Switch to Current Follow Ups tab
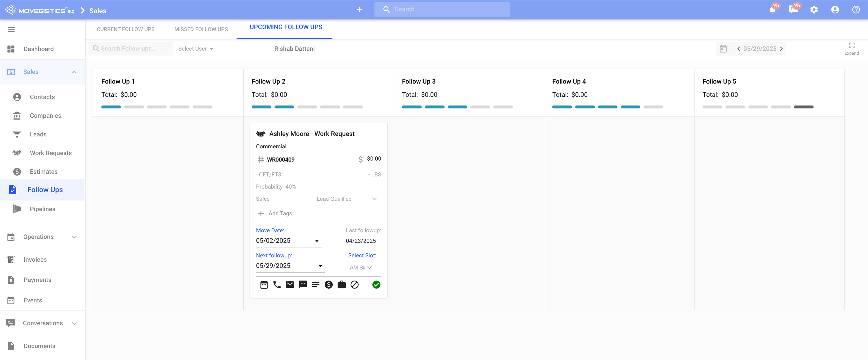868x360 pixels. click(125, 29)
